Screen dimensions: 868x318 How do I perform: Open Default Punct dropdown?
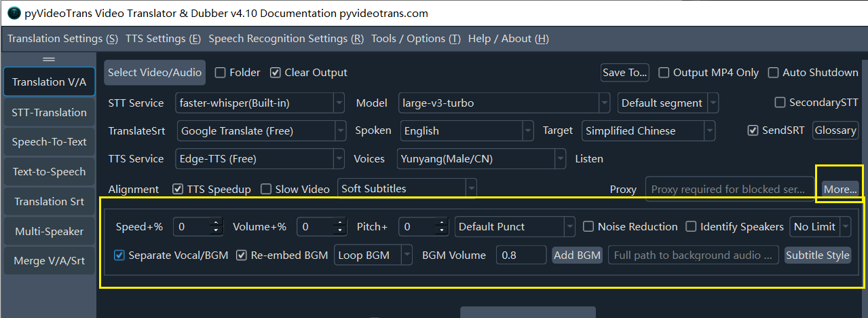pyautogui.click(x=515, y=227)
